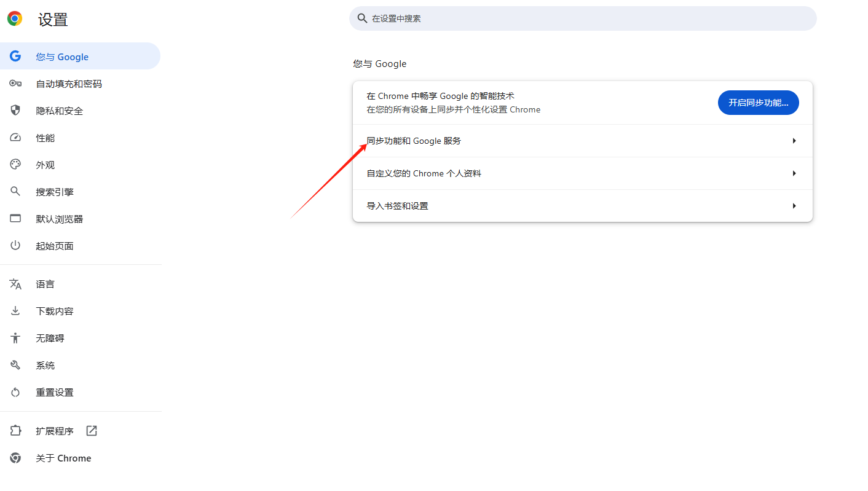Click the Chrome logo beside 设置
This screenshot has width=868, height=491.
coord(15,18)
